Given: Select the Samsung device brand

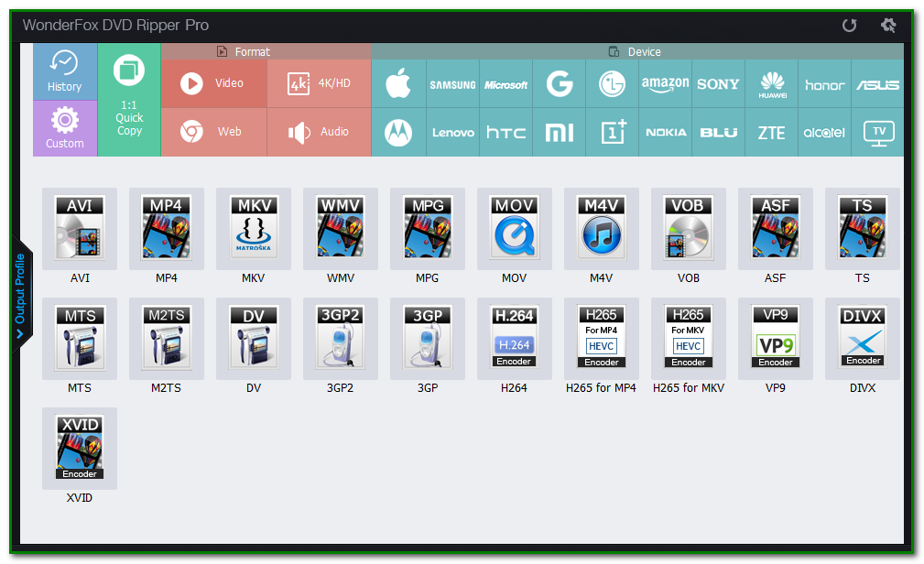Looking at the screenshot, I should (x=452, y=83).
